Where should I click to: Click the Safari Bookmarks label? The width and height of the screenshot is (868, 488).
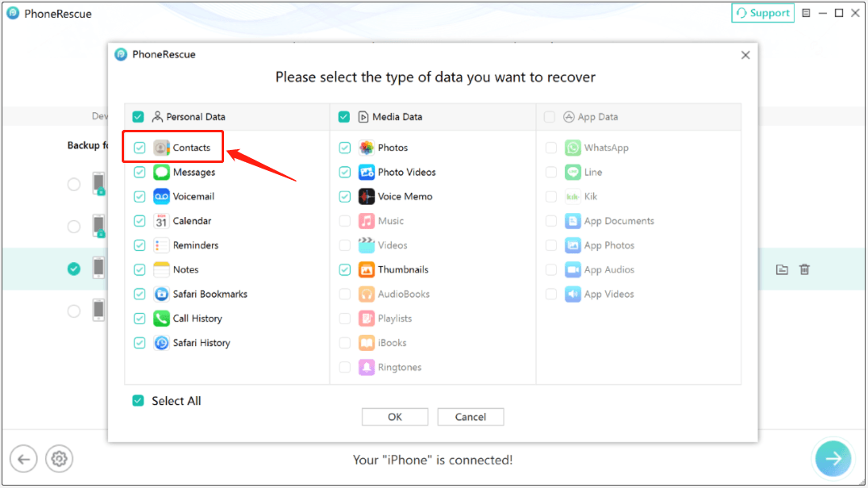tap(210, 294)
